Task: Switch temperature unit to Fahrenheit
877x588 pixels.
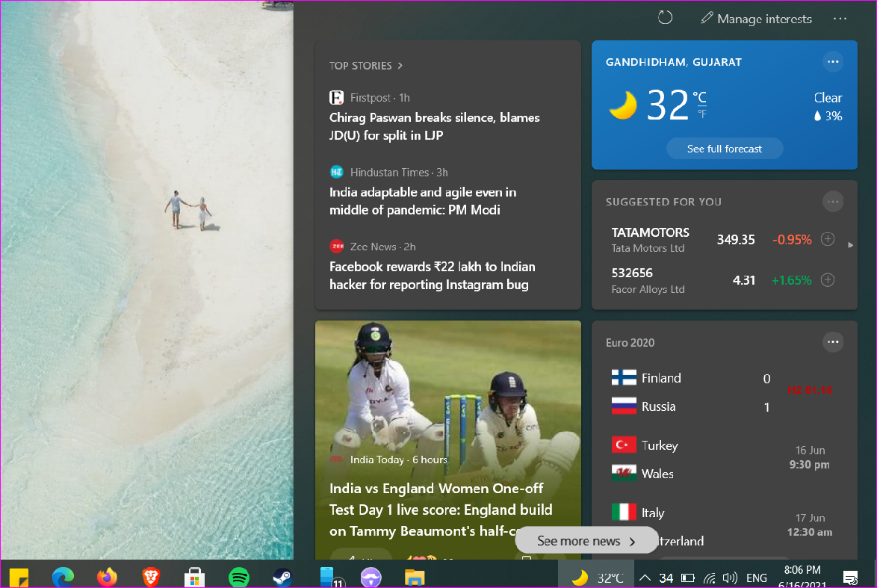Action: (x=701, y=115)
